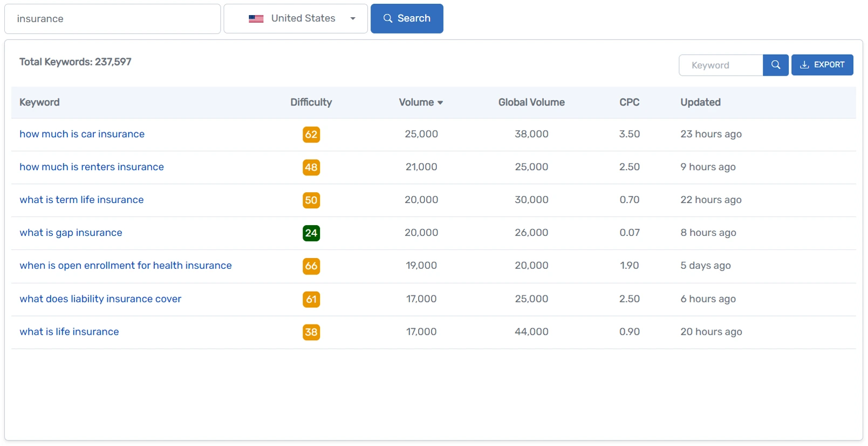Click the Keyword filter input box

tap(721, 65)
